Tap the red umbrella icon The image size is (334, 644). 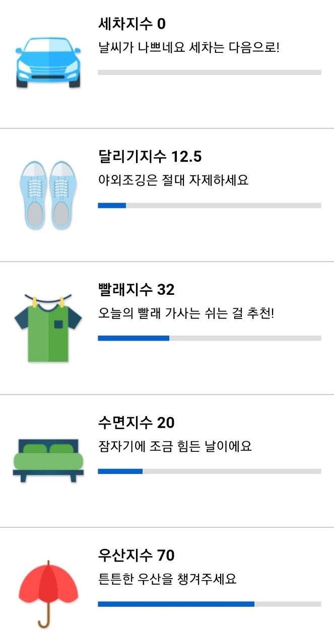click(48, 594)
